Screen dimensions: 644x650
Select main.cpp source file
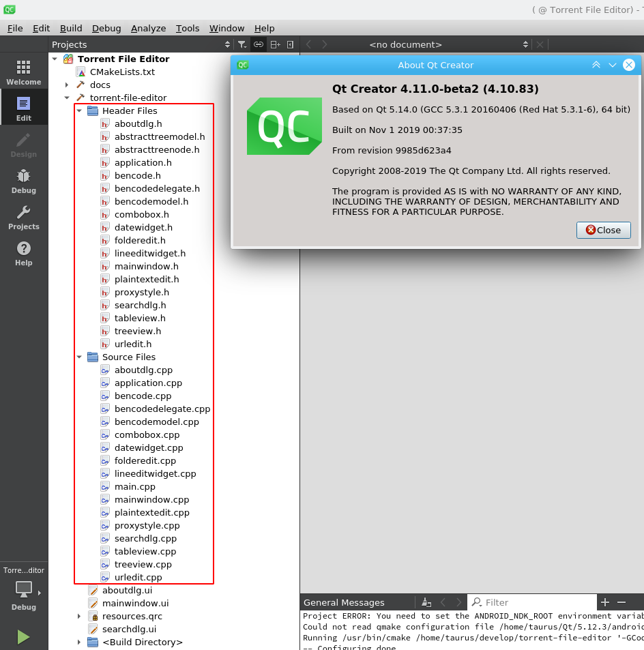[135, 487]
